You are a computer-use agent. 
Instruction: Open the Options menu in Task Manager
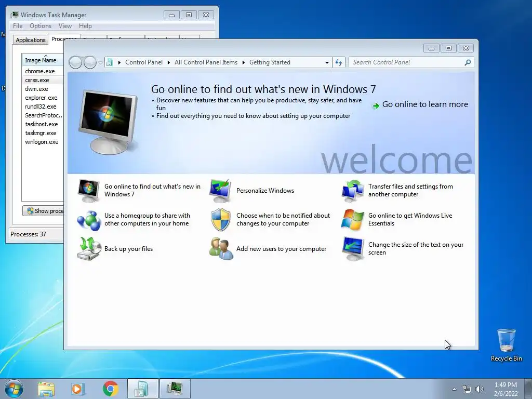click(x=41, y=26)
